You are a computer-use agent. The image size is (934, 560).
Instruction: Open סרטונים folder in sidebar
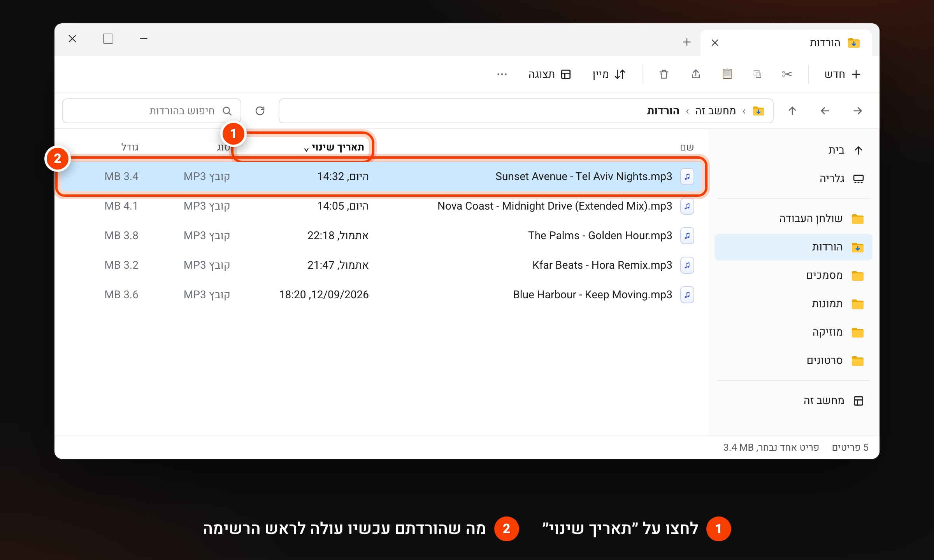(x=793, y=361)
